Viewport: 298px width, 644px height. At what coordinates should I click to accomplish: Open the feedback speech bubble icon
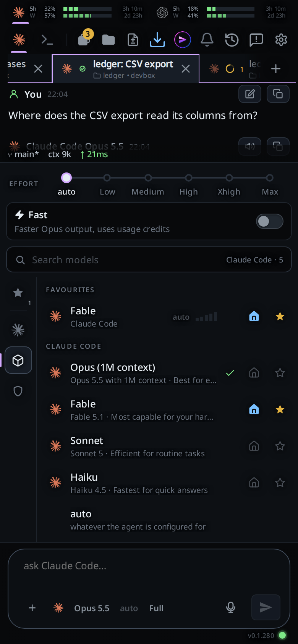pyautogui.click(x=256, y=40)
